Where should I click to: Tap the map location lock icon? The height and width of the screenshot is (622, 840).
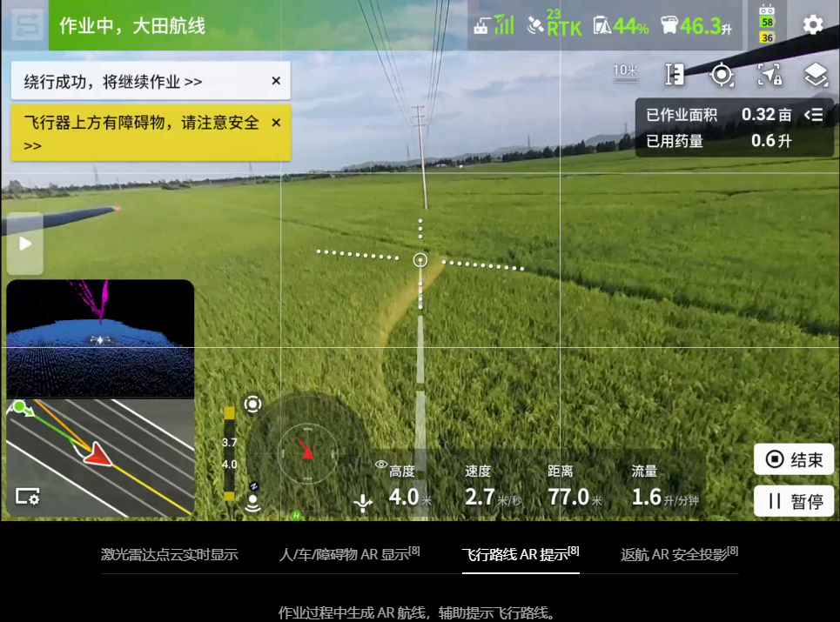click(769, 76)
